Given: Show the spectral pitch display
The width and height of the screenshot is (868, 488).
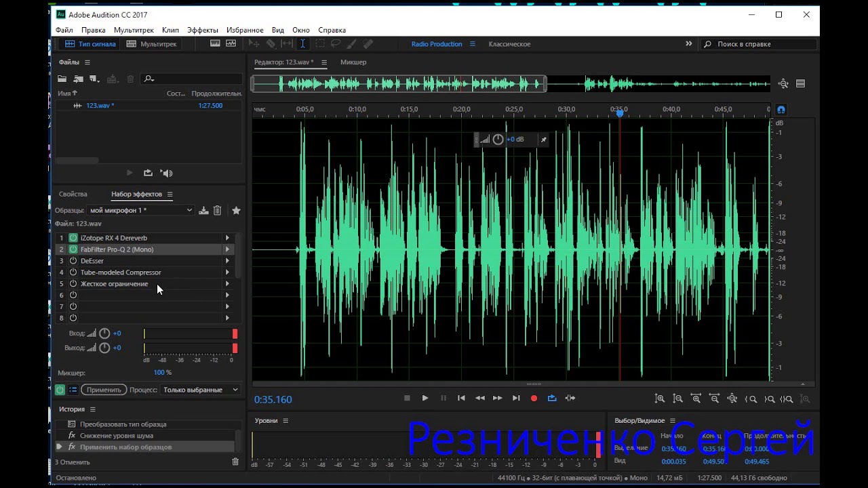Looking at the screenshot, I should tap(231, 43).
